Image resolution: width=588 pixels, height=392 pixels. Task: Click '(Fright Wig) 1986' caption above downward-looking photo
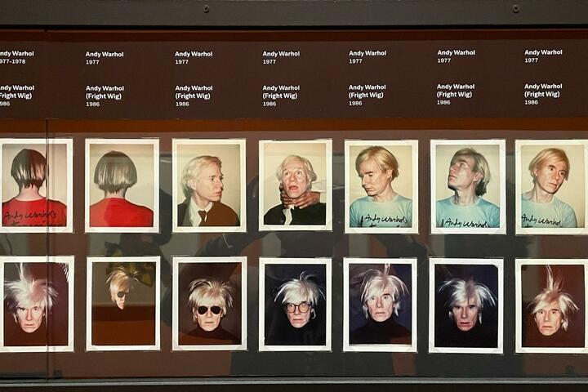[366, 99]
